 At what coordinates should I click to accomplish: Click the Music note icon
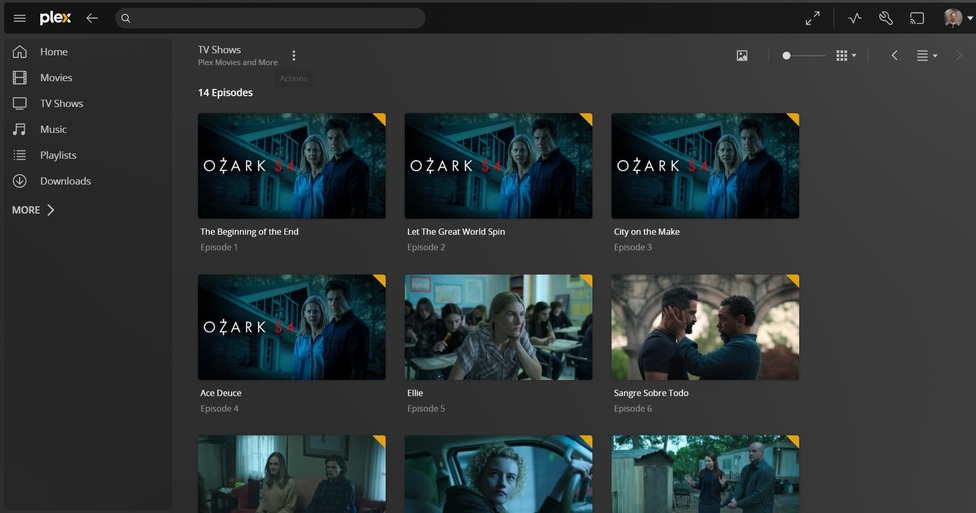pos(20,129)
